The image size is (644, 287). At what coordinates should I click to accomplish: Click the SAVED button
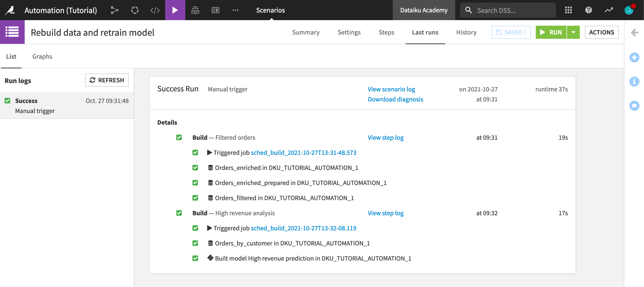511,32
